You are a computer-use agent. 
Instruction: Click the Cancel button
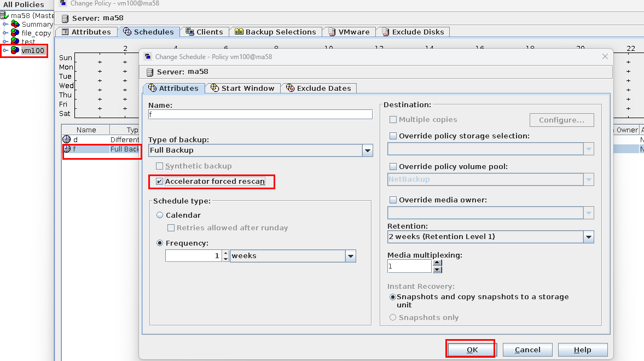click(527, 350)
